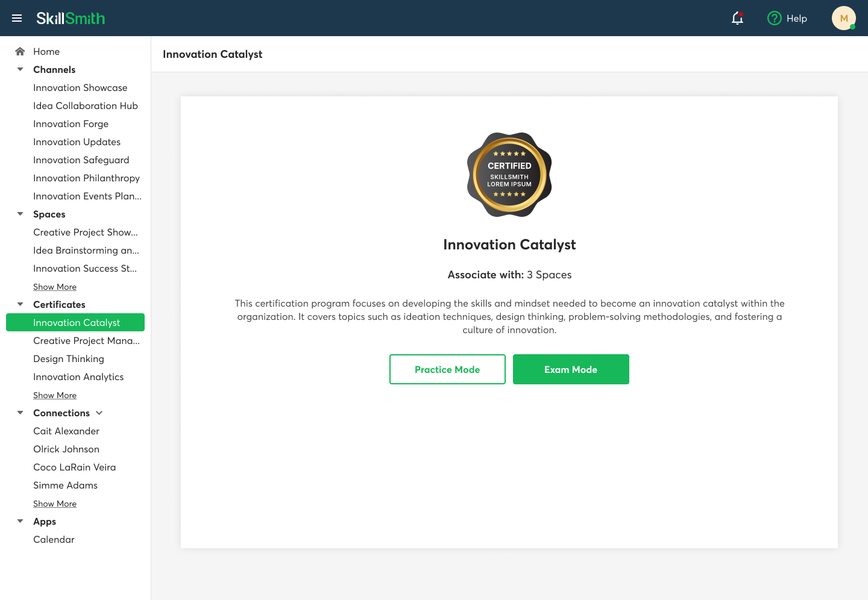Viewport: 868px width, 600px height.
Task: Open connection Olrick Johnson
Action: (x=66, y=449)
